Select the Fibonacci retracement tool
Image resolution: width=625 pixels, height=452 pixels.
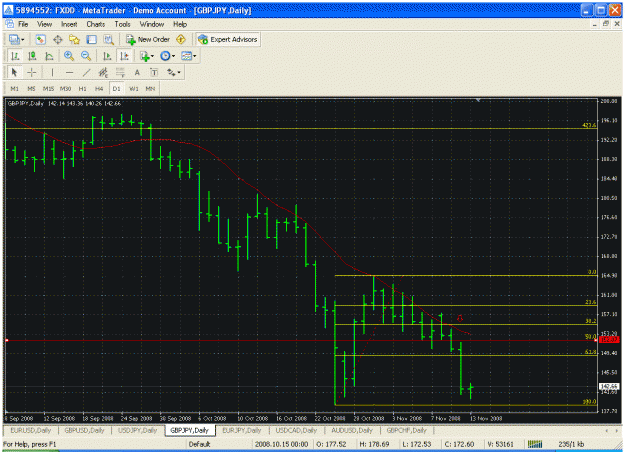coord(120,73)
